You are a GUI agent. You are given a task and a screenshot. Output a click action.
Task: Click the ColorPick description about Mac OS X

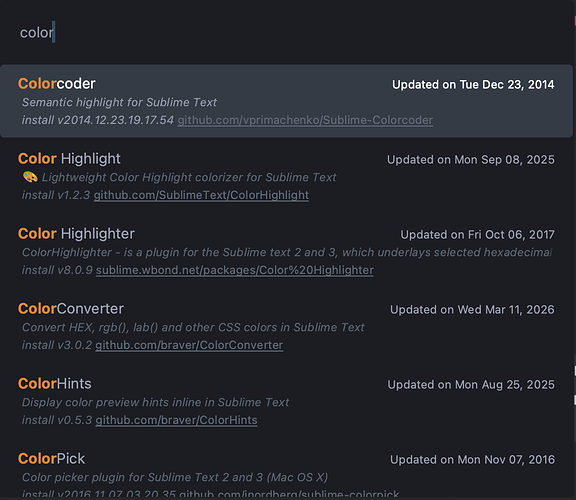point(175,477)
